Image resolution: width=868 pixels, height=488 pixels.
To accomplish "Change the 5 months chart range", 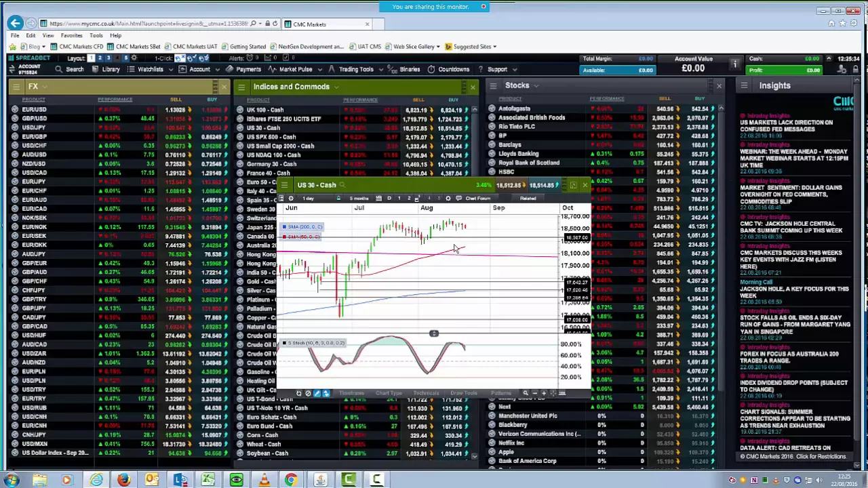I will 359,199.
